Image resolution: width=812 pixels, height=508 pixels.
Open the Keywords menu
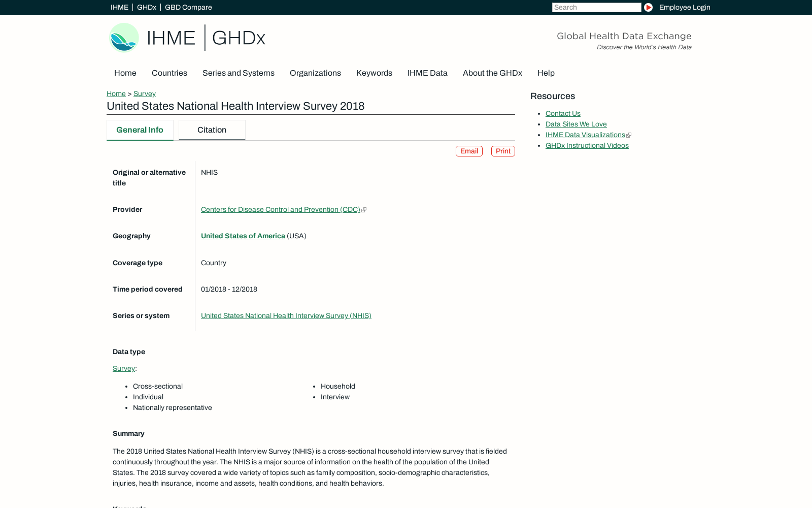(374, 73)
